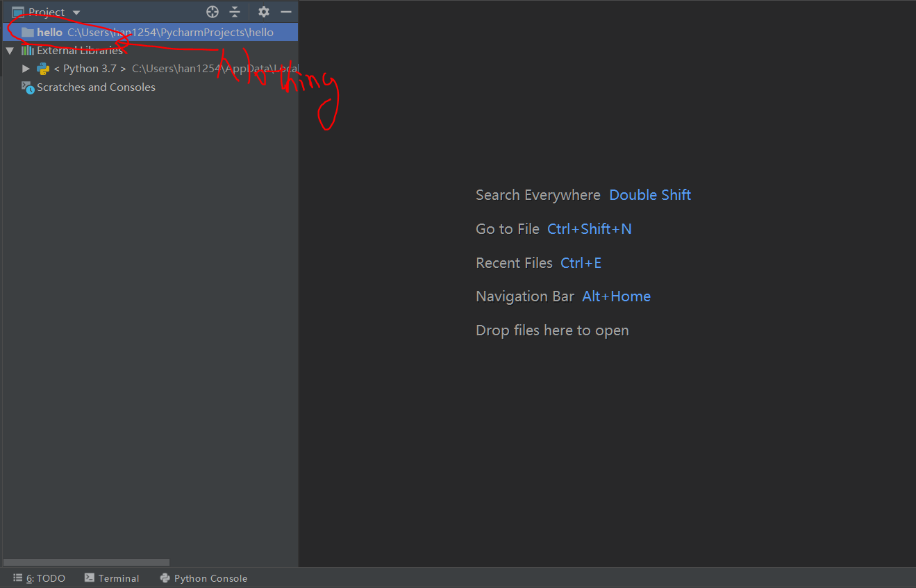
Task: Click the Project panel horizontal scrollbar
Action: pyautogui.click(x=87, y=562)
